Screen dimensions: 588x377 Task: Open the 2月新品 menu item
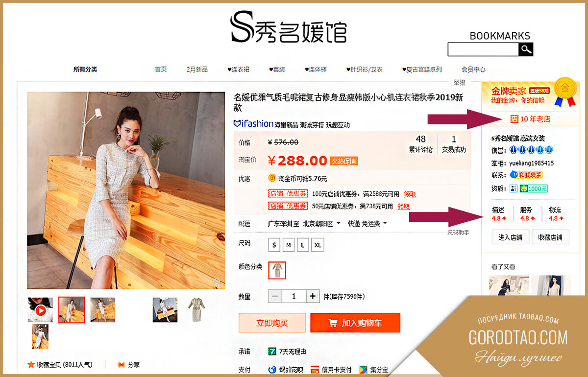(x=197, y=70)
